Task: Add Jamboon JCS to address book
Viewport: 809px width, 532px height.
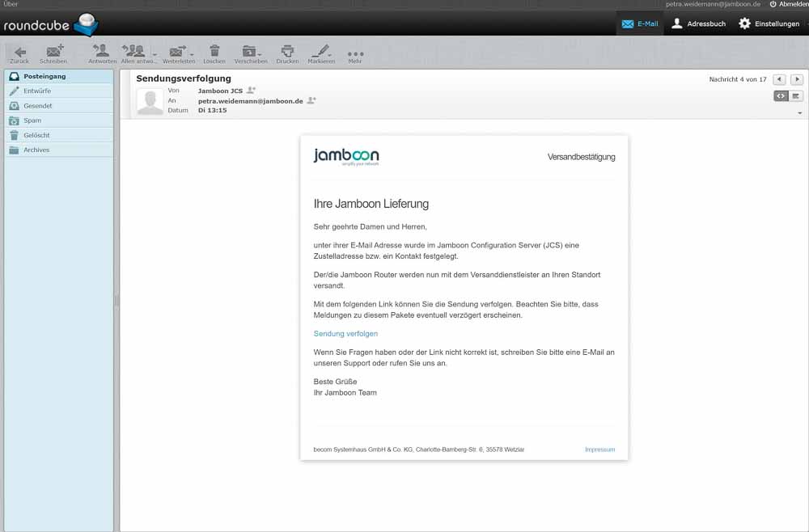Action: pos(251,91)
